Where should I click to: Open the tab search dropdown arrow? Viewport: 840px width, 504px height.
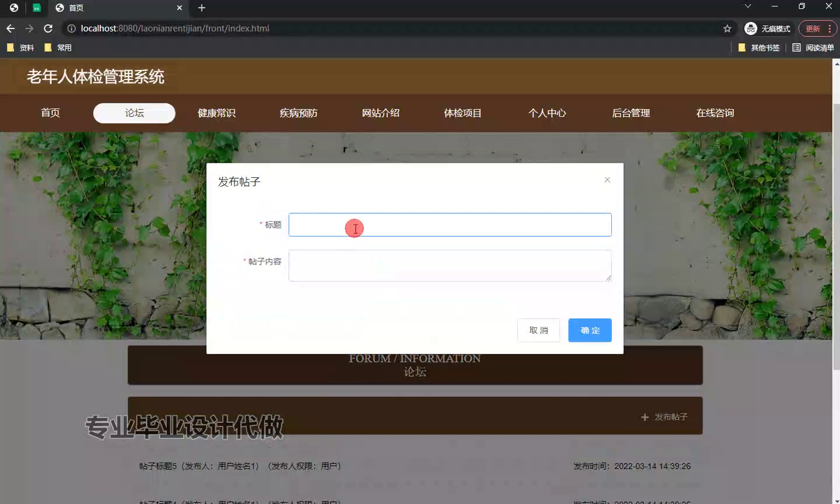click(x=748, y=6)
